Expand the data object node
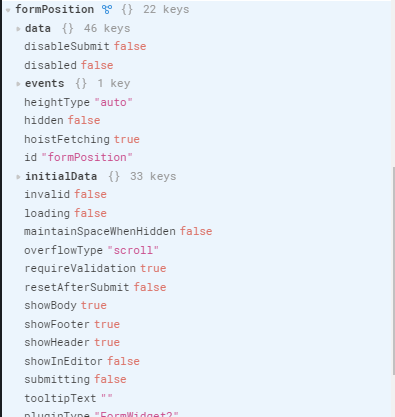The height and width of the screenshot is (417, 395). (18, 29)
